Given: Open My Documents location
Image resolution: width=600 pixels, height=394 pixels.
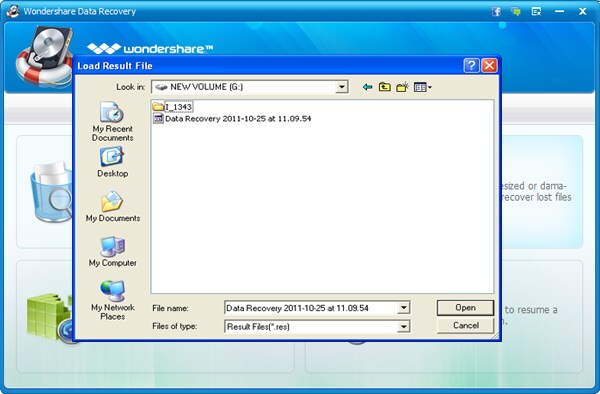Looking at the screenshot, I should click(x=112, y=207).
